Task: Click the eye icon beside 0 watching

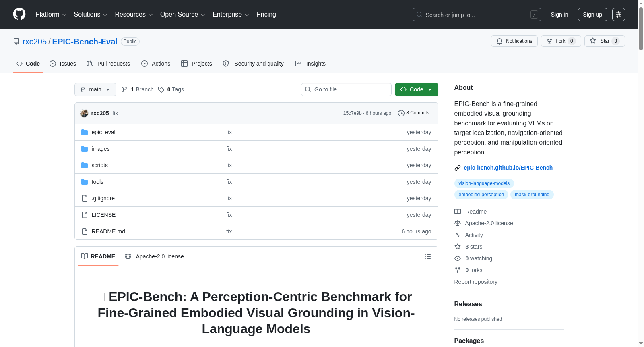Action: coord(458,258)
